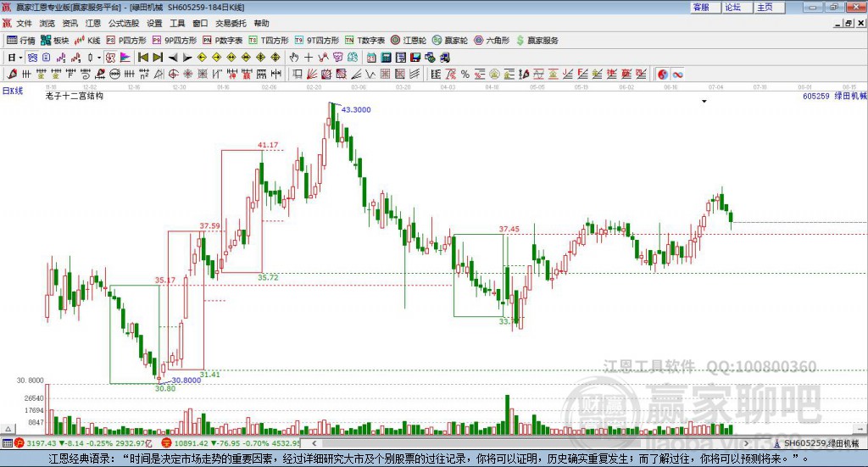The height and width of the screenshot is (467, 868).
Task: Move chart right with black right arrow
Action: (187, 58)
